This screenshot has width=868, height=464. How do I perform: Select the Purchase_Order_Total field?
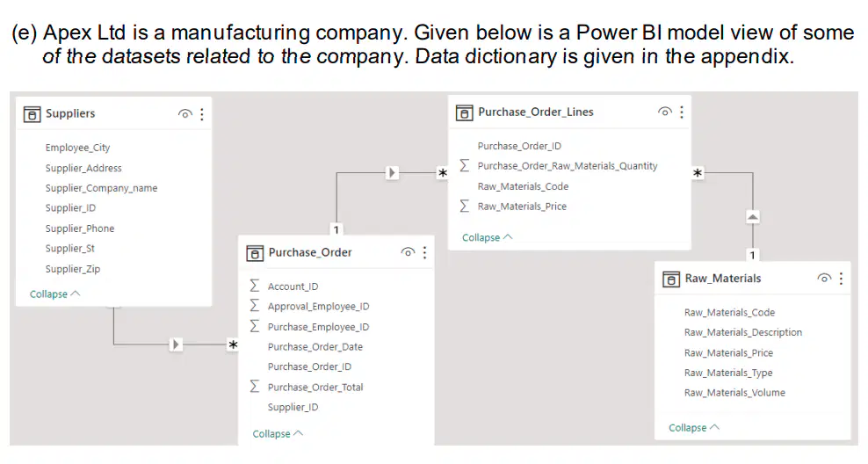315,387
